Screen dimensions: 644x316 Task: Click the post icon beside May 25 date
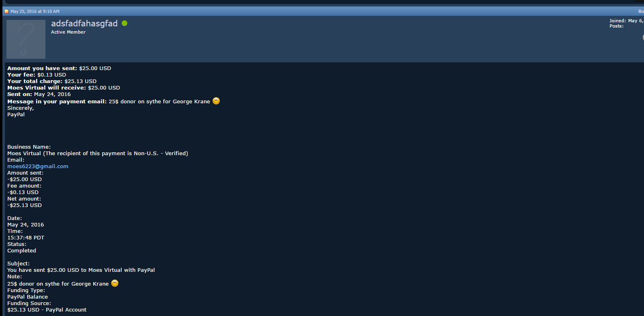click(6, 11)
